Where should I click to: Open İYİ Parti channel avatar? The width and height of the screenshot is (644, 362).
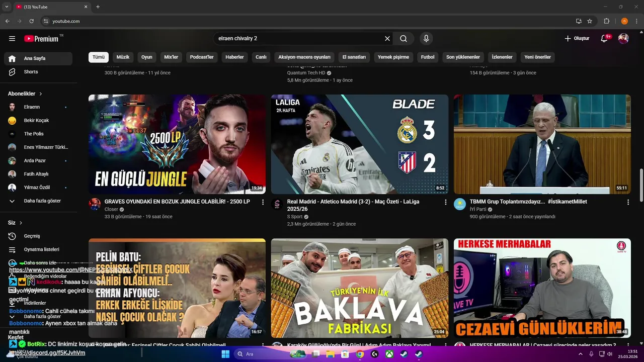pyautogui.click(x=460, y=204)
